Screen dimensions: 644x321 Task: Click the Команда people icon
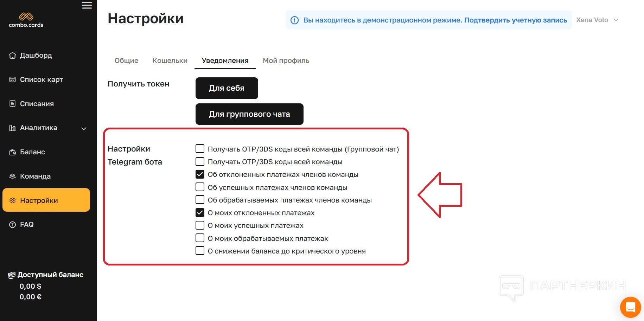click(x=13, y=176)
